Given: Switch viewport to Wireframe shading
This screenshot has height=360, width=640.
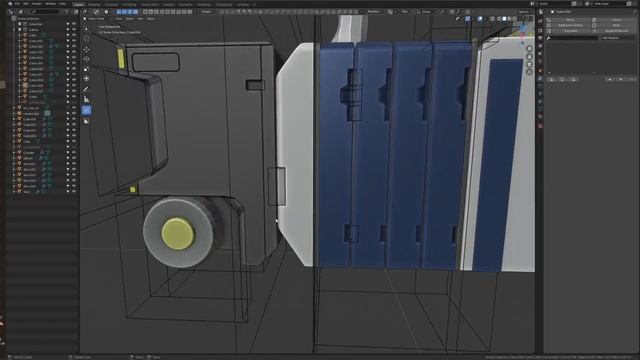Looking at the screenshot, I should point(499,19).
